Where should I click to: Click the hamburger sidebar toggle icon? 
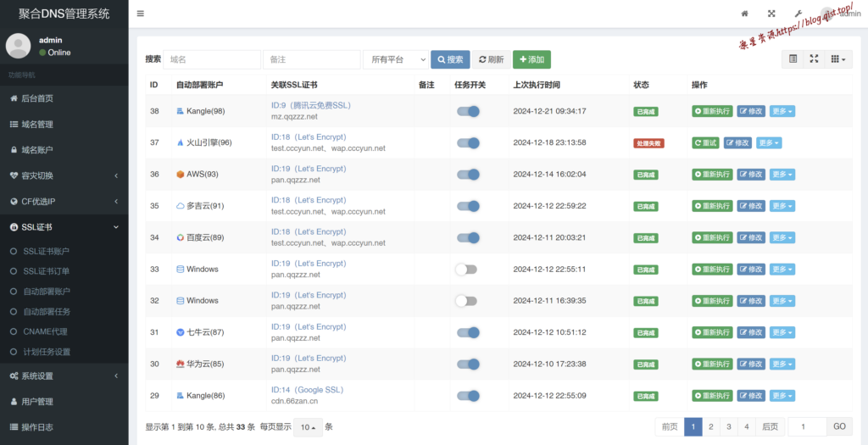(x=140, y=14)
